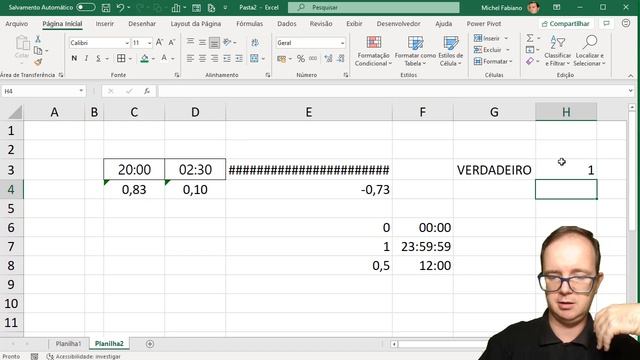Increase indent in alignment group

click(239, 59)
